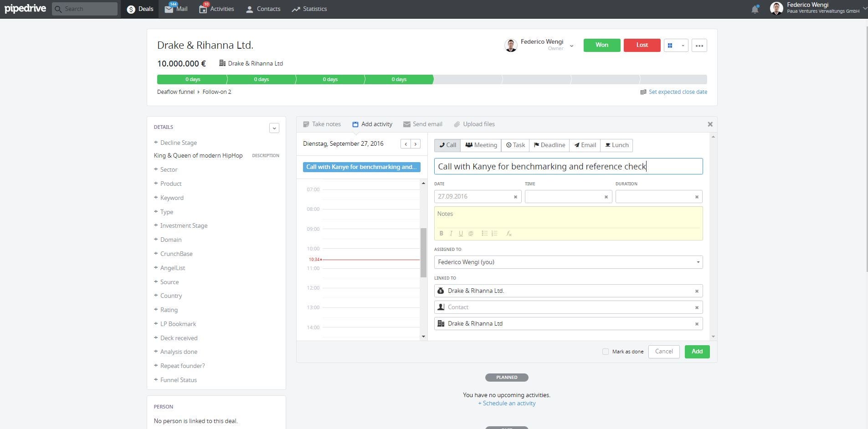This screenshot has width=868, height=429.
Task: Mark the deal as Won
Action: point(602,45)
